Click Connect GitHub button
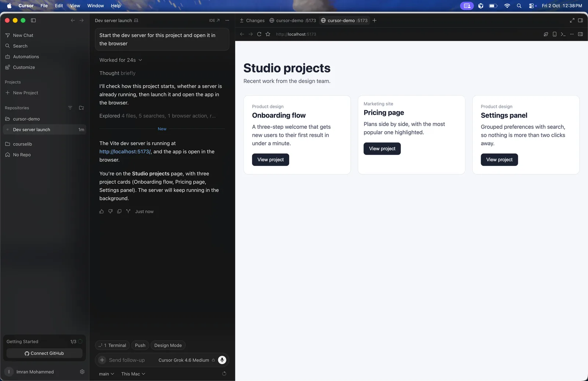The height and width of the screenshot is (381, 588). (44, 353)
